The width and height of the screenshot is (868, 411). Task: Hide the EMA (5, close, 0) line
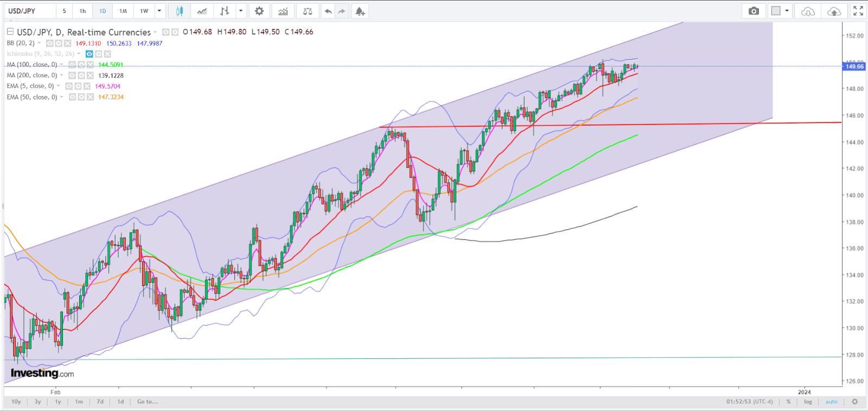[x=69, y=86]
